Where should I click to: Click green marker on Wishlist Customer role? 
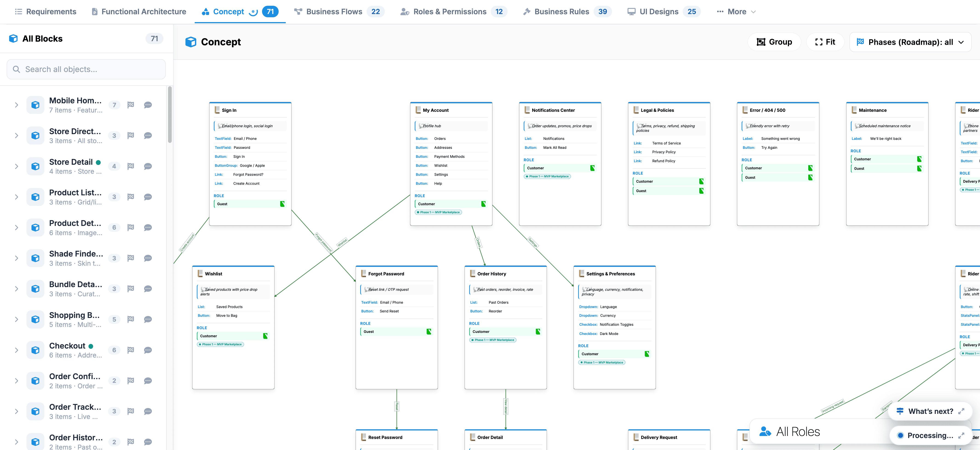click(x=265, y=336)
